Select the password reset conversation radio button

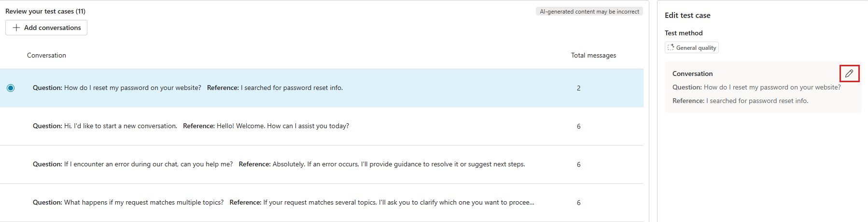tap(11, 88)
